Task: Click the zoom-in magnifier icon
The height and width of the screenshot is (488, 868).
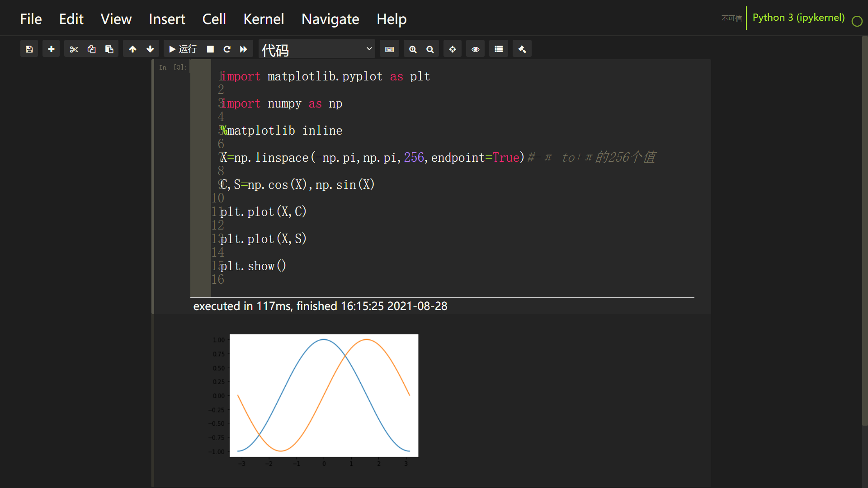Action: tap(413, 49)
